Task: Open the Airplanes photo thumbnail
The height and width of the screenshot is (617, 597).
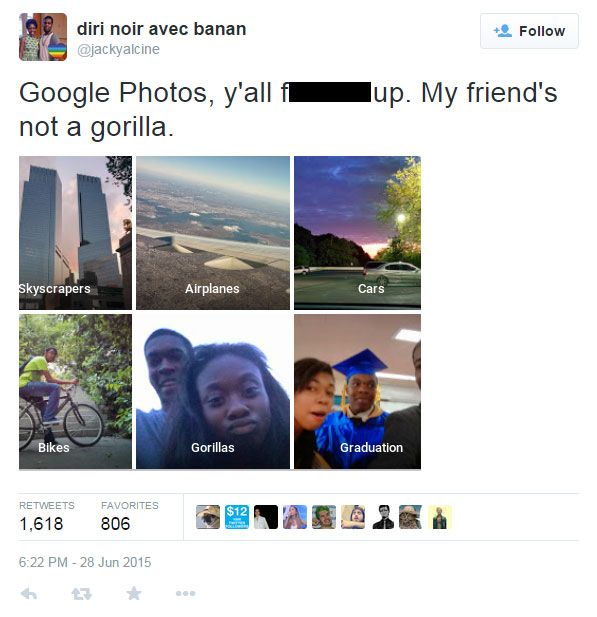Action: pos(213,233)
